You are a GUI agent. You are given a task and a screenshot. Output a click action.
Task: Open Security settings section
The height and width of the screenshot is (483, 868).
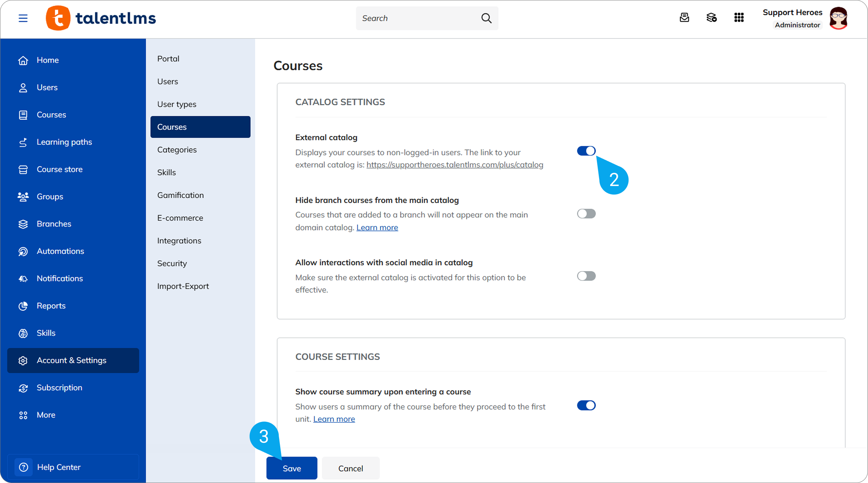[x=200, y=264]
